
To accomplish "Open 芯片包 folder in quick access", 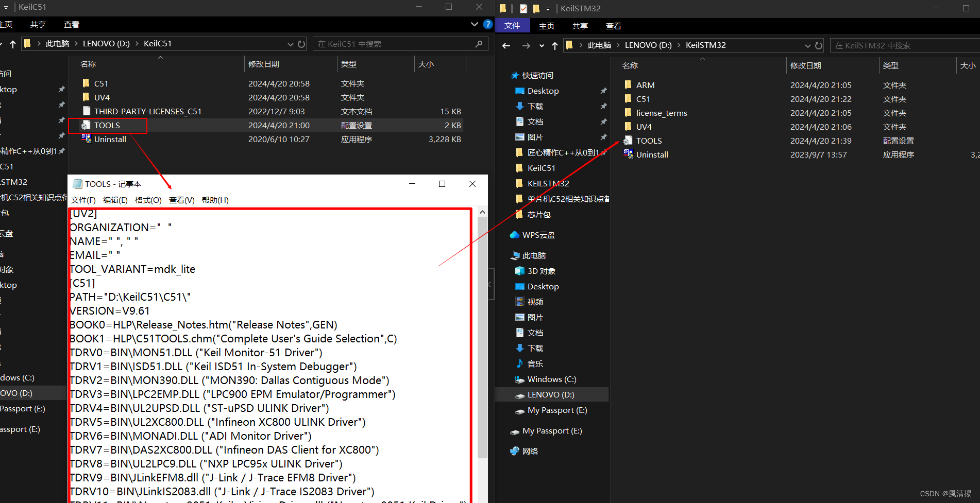I will click(x=539, y=214).
